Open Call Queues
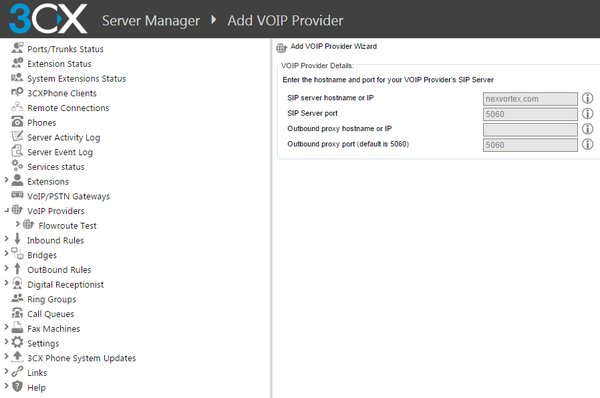Image resolution: width=600 pixels, height=398 pixels. (x=51, y=314)
